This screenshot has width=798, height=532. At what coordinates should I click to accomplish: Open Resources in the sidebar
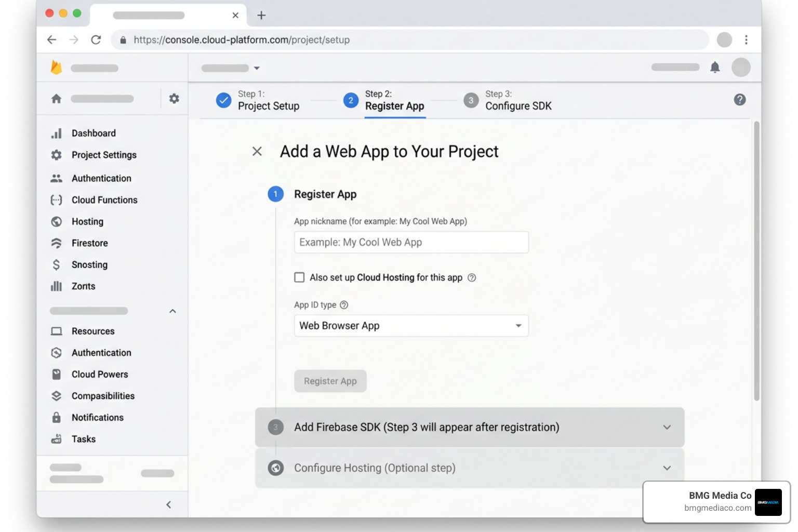(x=83, y=331)
